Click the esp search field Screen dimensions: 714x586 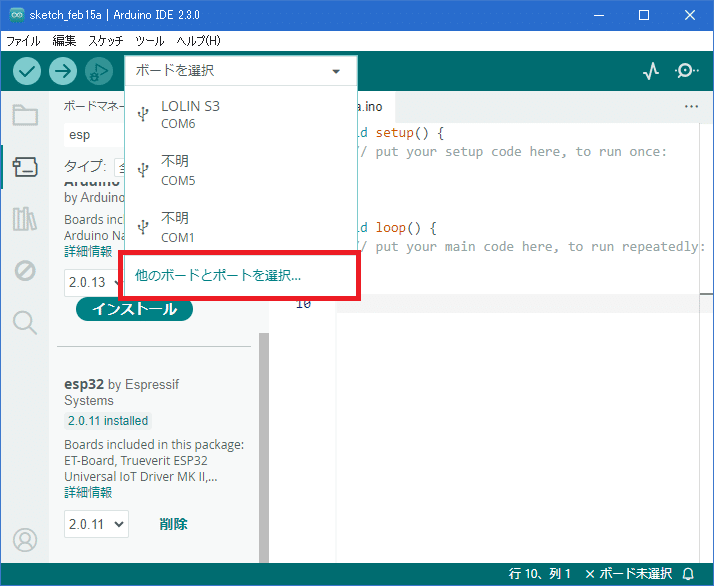click(x=94, y=135)
